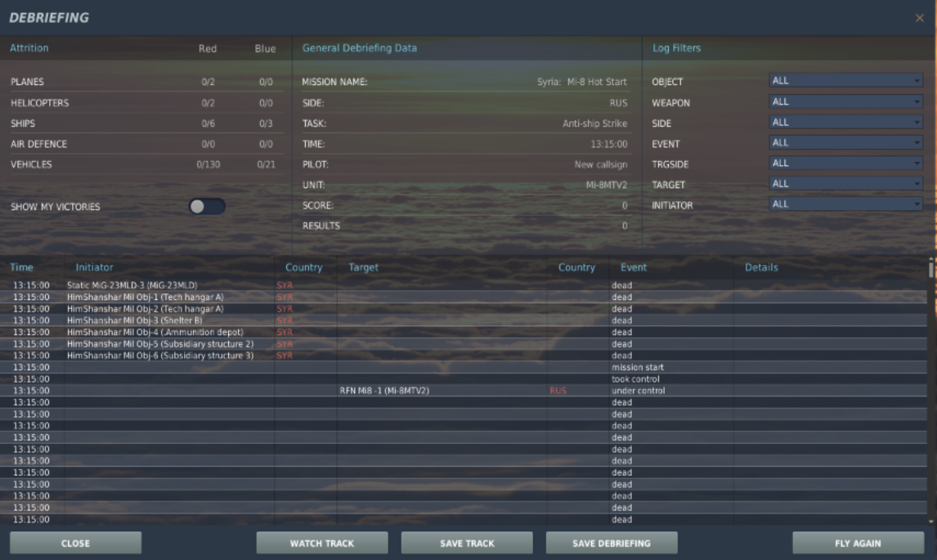Click SAVE DEBRIEFING button
Image resolution: width=937 pixels, height=560 pixels.
click(x=612, y=543)
